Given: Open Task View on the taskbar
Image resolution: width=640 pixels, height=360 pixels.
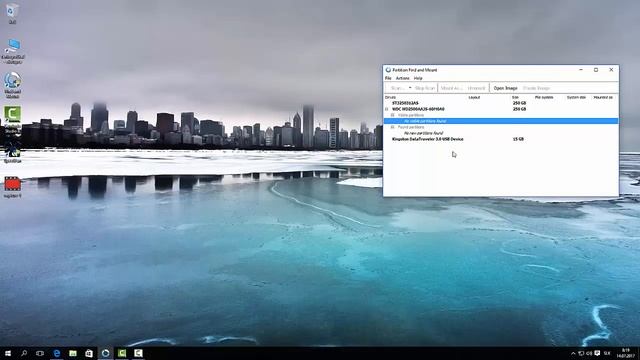Looking at the screenshot, I should [40, 353].
